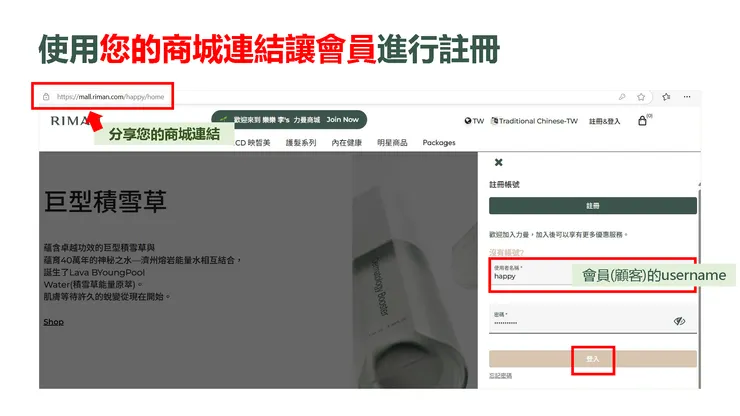Viewport: 740px width, 416px height.
Task: Open the shopping bag cart icon
Action: pyautogui.click(x=642, y=120)
